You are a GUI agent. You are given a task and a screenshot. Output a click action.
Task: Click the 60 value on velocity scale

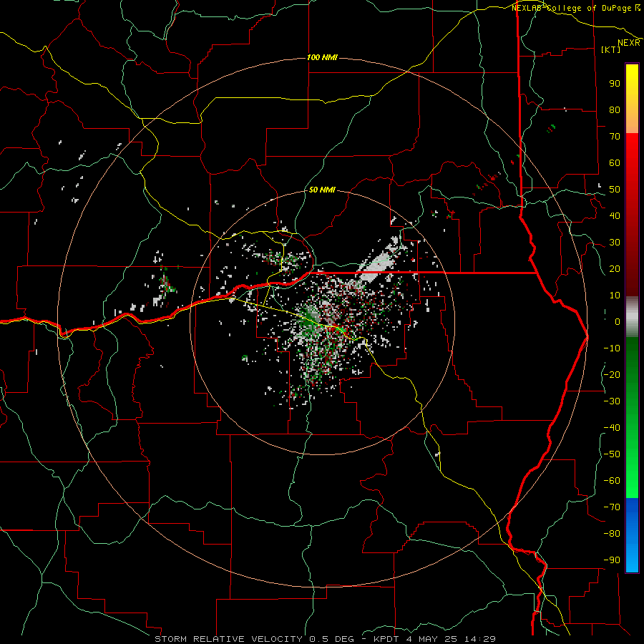615,162
